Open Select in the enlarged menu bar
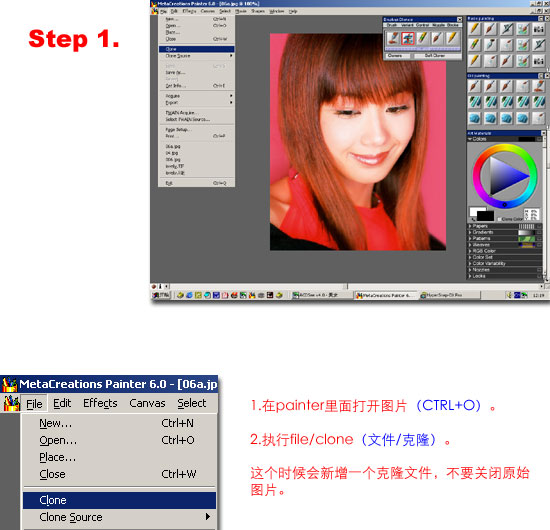The image size is (550, 530). (x=192, y=403)
